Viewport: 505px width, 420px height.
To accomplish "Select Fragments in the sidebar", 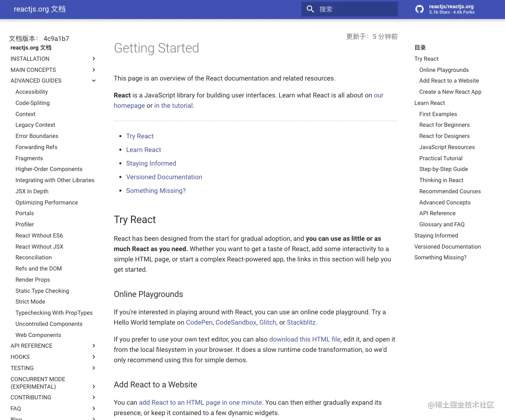I will [x=29, y=158].
